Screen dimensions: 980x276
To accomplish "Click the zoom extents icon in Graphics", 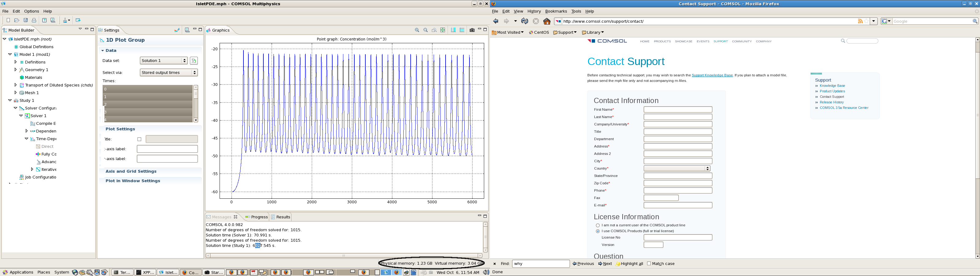I will point(443,30).
